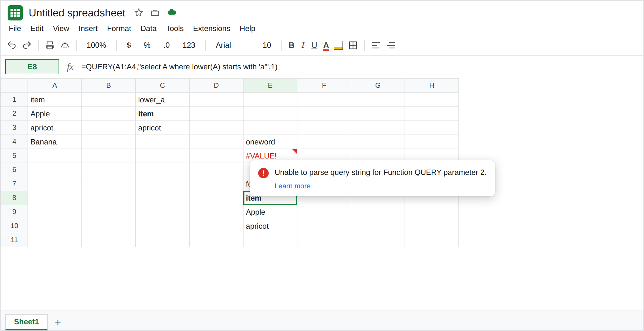Open the File menu

click(x=15, y=28)
